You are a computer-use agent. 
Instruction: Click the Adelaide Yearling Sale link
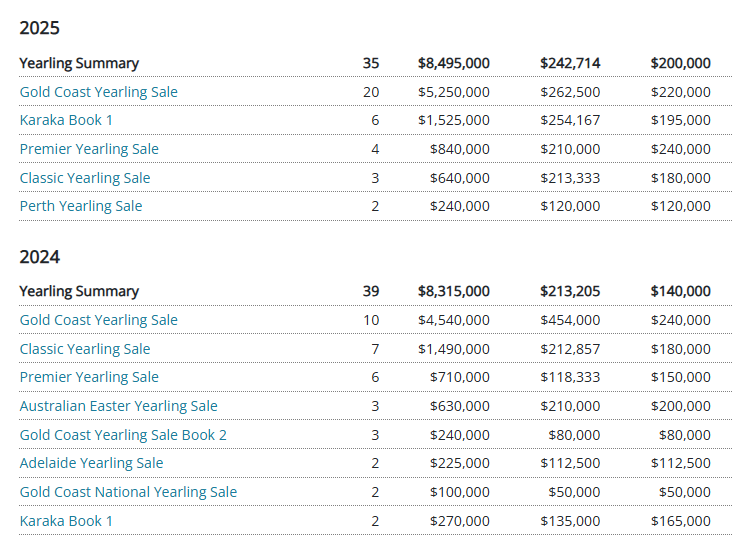[91, 463]
